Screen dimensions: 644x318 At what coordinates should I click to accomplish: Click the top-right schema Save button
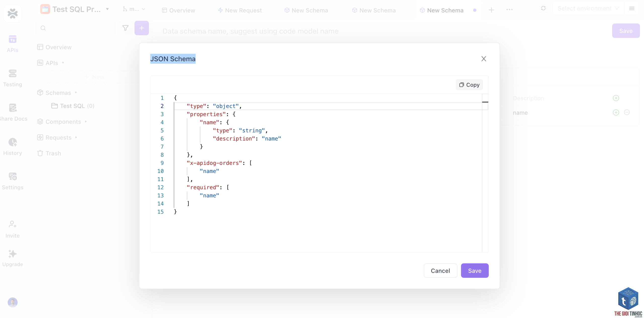click(x=626, y=31)
